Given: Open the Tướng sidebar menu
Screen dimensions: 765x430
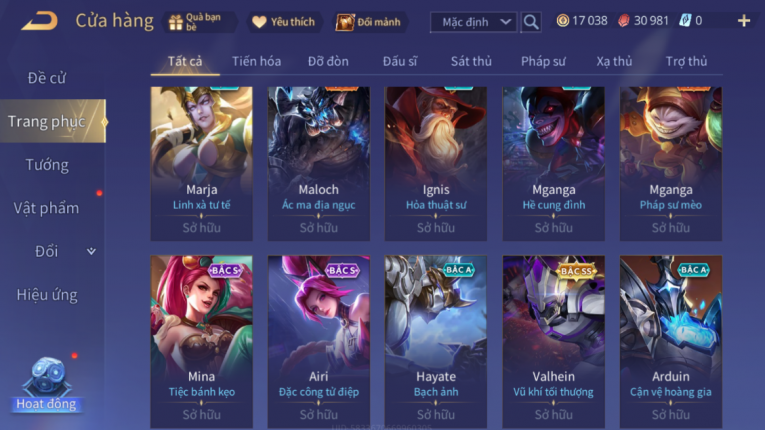Looking at the screenshot, I should 47,165.
